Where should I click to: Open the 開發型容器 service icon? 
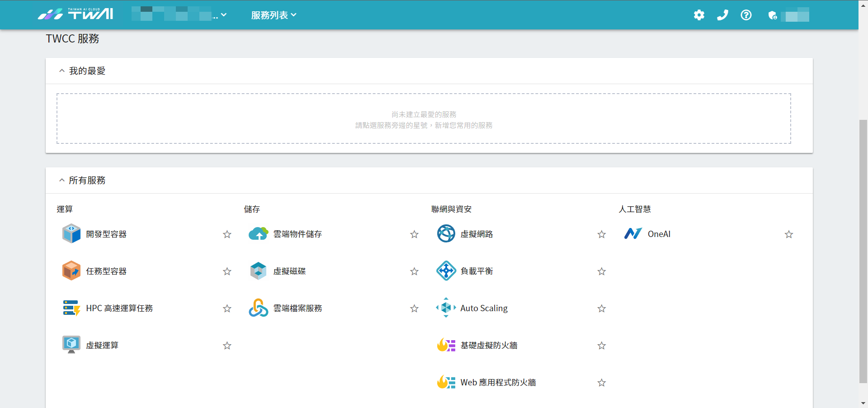71,234
